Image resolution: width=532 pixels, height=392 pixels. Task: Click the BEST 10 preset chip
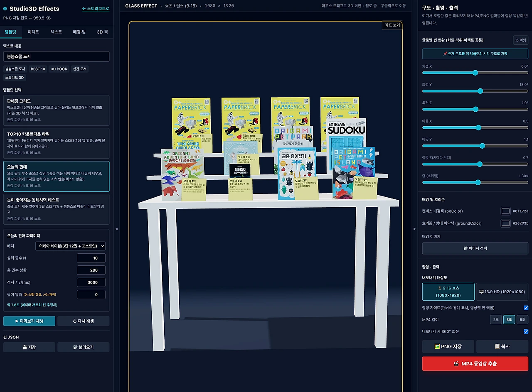[x=38, y=69]
